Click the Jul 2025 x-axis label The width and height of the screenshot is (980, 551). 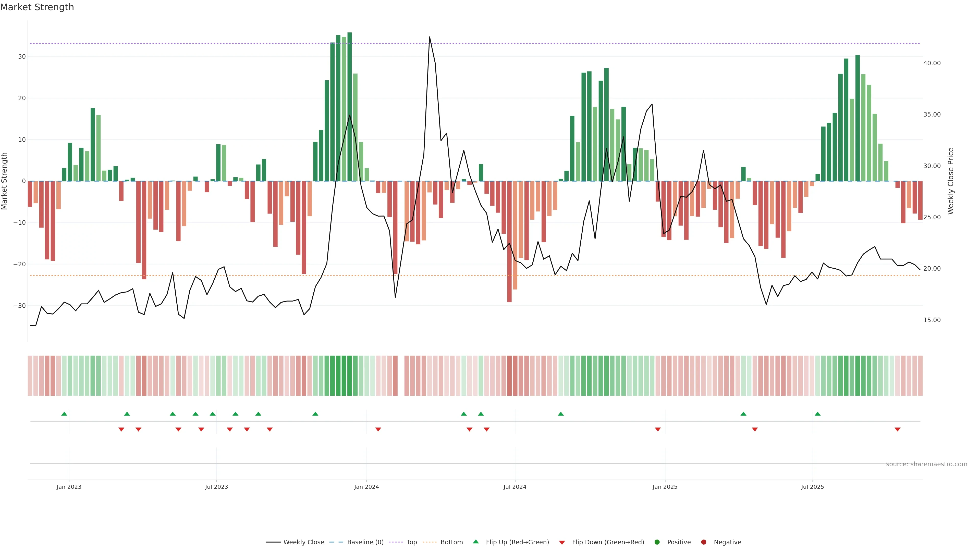(x=812, y=487)
